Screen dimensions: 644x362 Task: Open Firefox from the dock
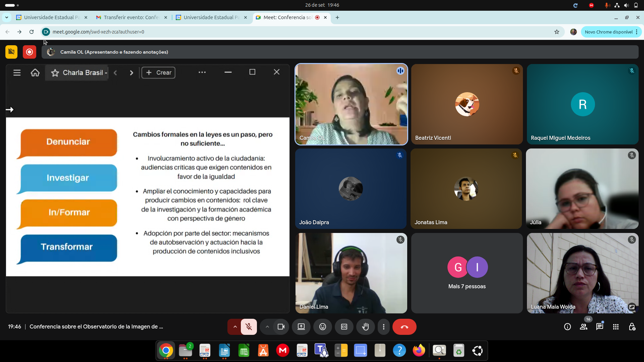(419, 351)
